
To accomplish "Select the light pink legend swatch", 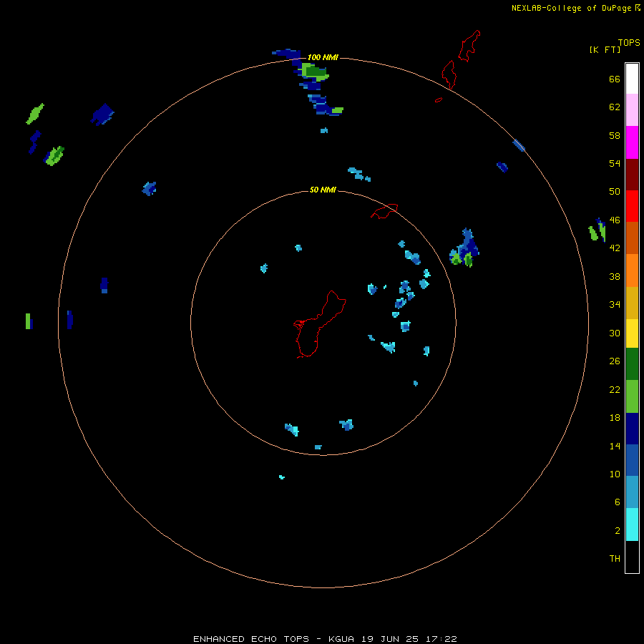I will click(x=632, y=110).
